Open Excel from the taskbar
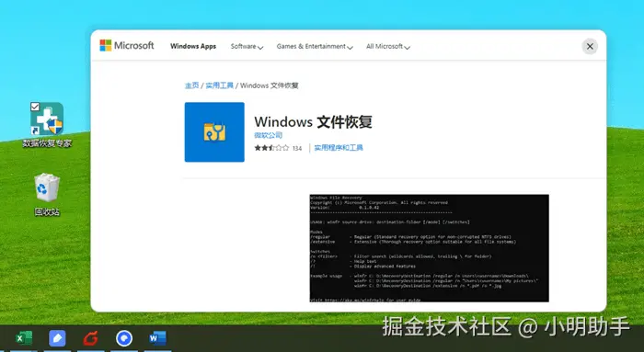Viewport: 644px width, 352px height. [x=24, y=338]
